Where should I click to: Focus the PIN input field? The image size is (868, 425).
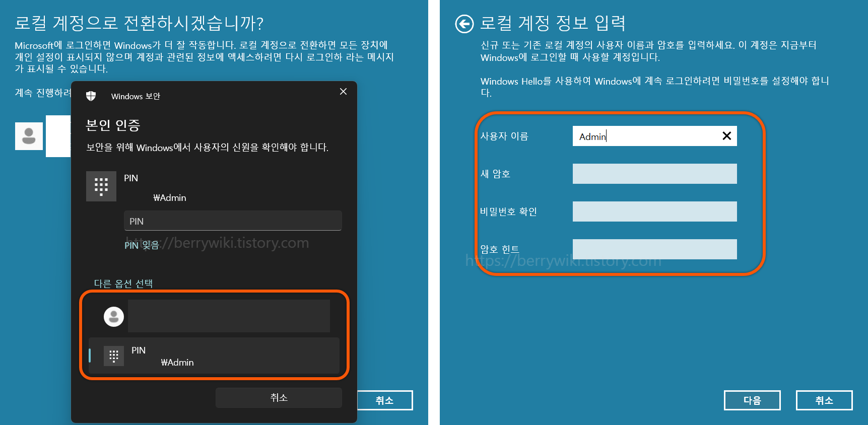click(x=233, y=221)
